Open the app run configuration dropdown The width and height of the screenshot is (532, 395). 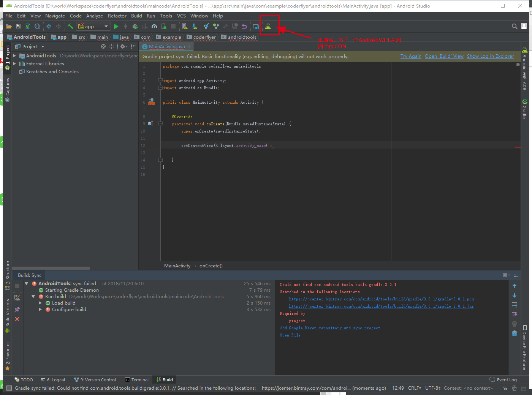(93, 26)
